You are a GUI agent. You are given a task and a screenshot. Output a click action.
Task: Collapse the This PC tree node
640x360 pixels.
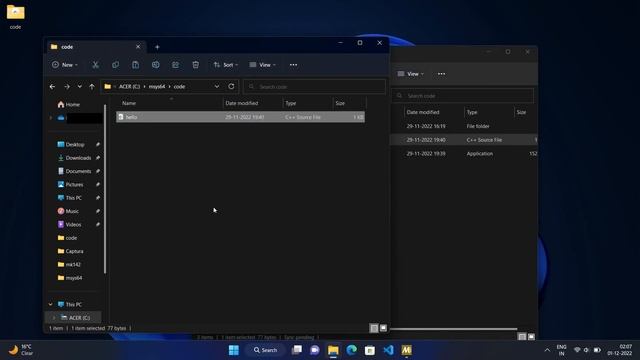[51, 304]
